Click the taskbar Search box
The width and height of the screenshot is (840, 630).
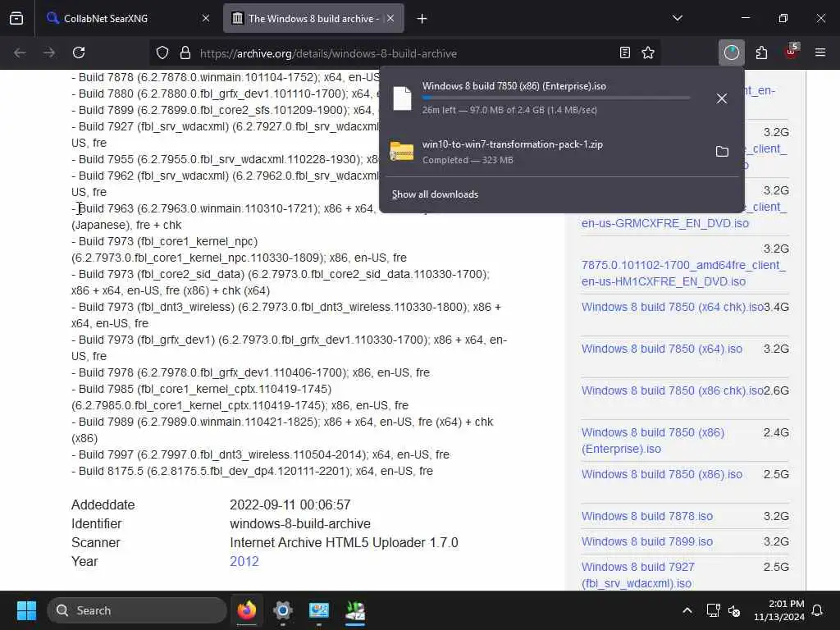coord(137,610)
